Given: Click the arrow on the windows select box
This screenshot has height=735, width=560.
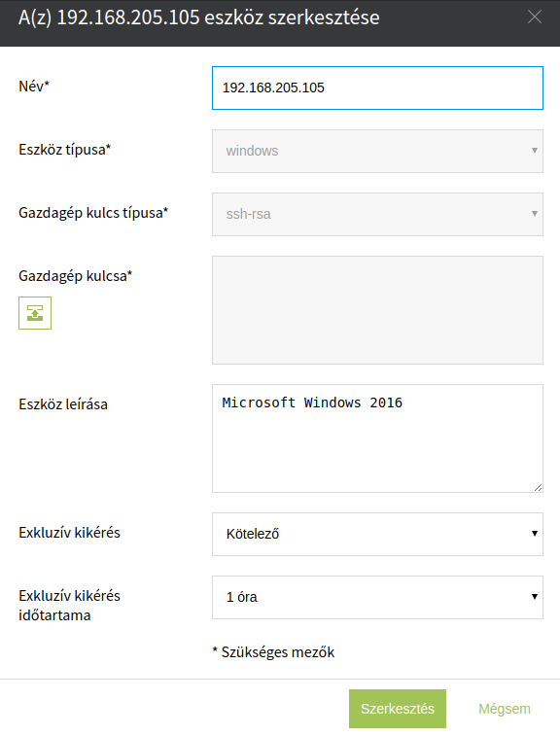Looking at the screenshot, I should click(534, 151).
